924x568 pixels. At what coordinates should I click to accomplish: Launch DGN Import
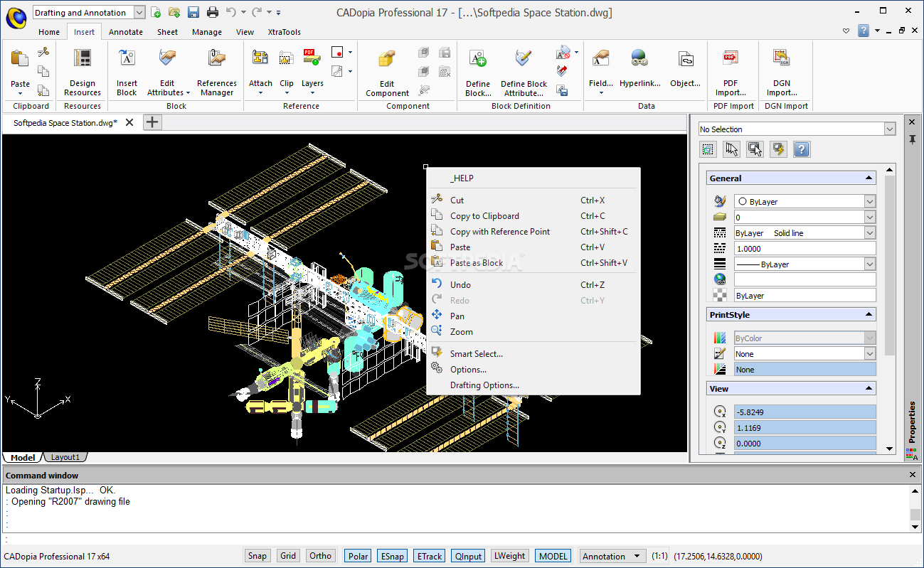point(782,72)
